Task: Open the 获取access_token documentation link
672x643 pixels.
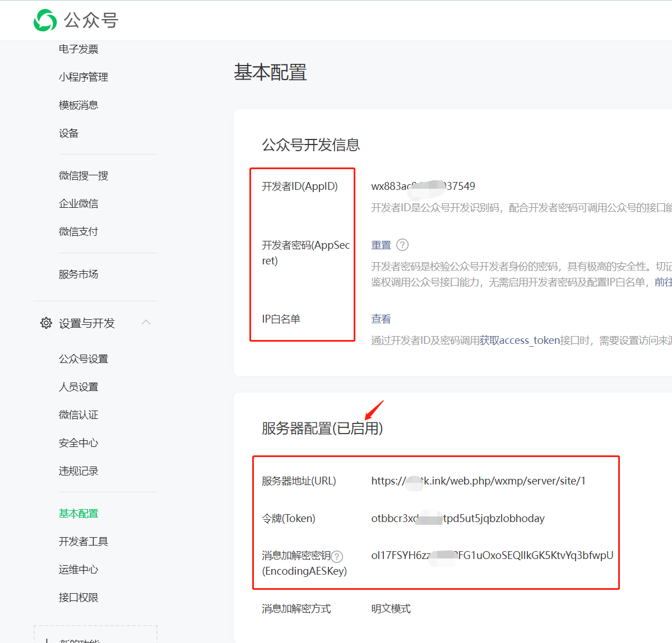Action: [520, 339]
